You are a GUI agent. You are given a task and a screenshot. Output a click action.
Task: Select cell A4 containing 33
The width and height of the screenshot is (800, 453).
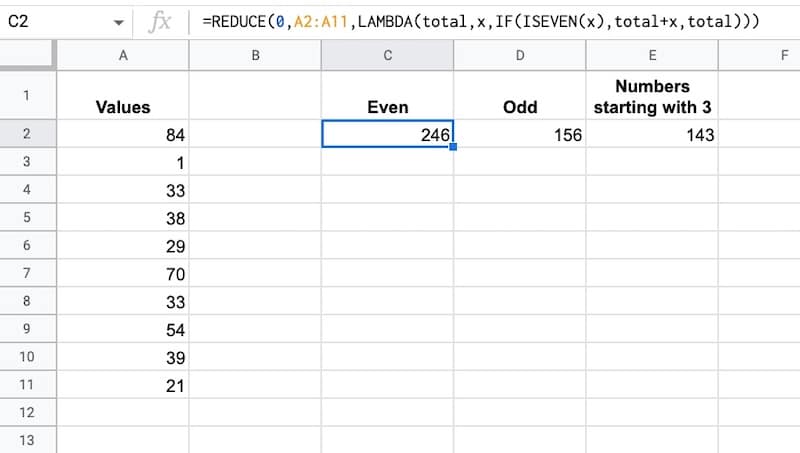123,189
